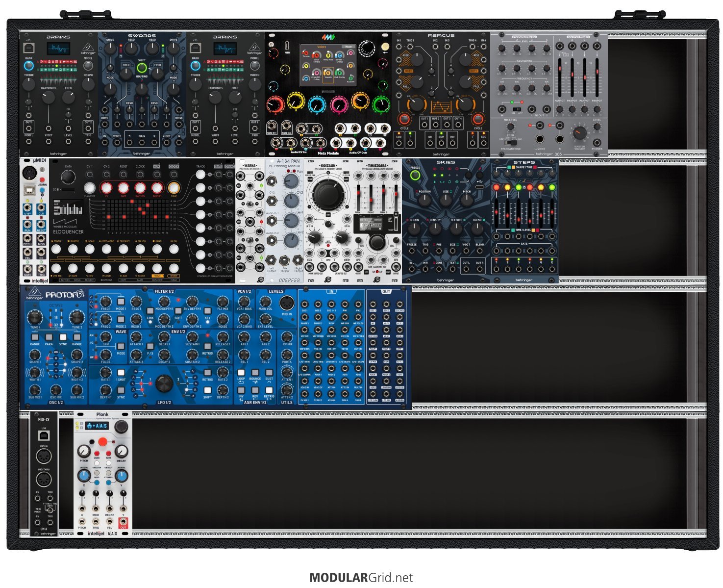Screen dimensions: 723x588
Task: Toggle the 1 SHOT button on Proton
Action: (x=121, y=373)
